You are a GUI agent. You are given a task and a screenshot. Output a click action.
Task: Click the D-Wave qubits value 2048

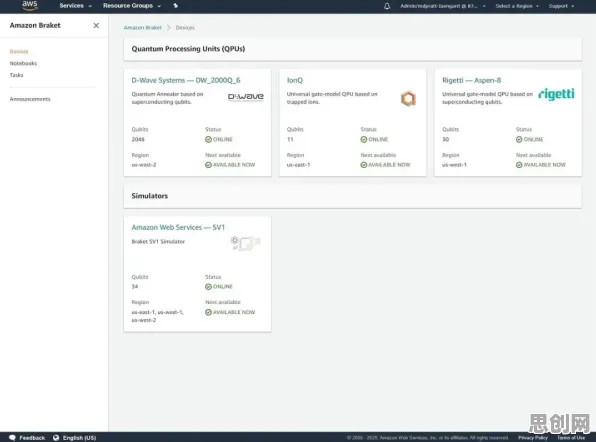[138, 139]
